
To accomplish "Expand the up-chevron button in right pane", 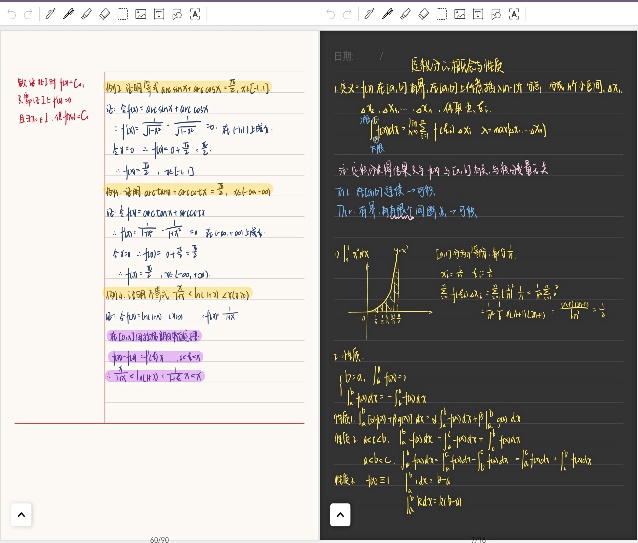I will (x=340, y=514).
